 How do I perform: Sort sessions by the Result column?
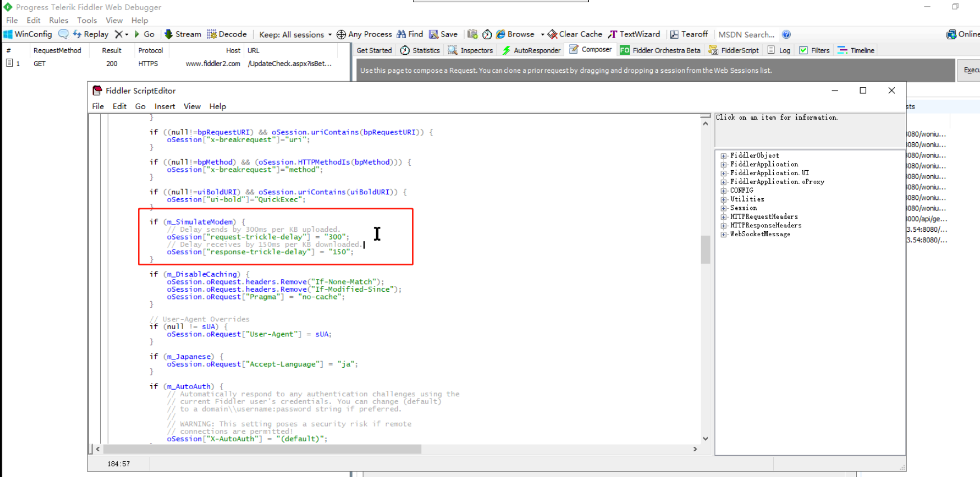tap(112, 50)
